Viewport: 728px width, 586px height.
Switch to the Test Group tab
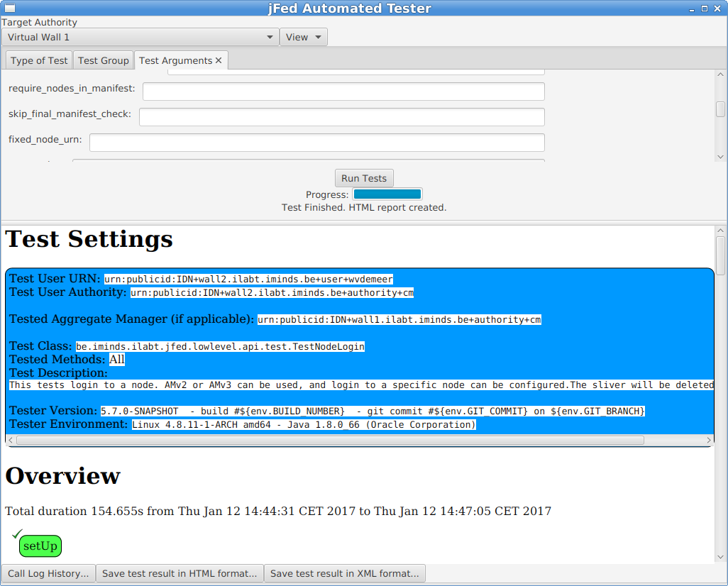click(103, 60)
